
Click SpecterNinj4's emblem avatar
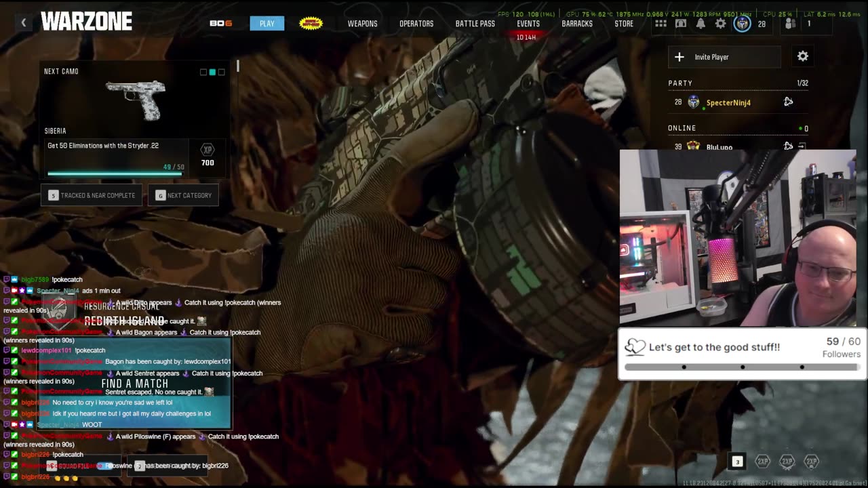click(693, 102)
